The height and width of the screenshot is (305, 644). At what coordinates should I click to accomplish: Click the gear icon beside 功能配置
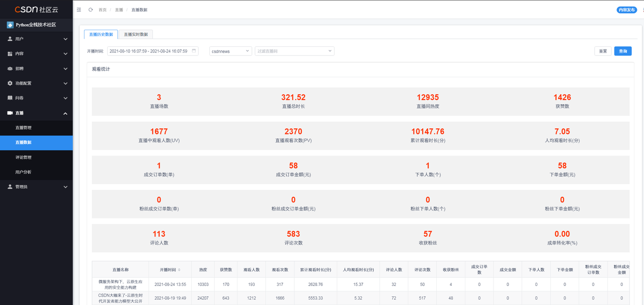click(x=10, y=84)
